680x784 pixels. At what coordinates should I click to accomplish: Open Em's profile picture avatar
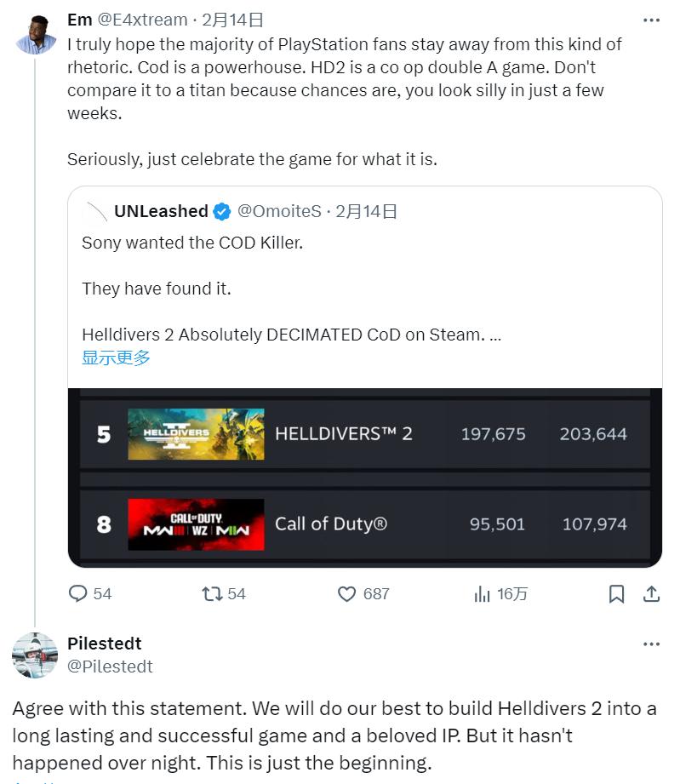click(x=36, y=35)
